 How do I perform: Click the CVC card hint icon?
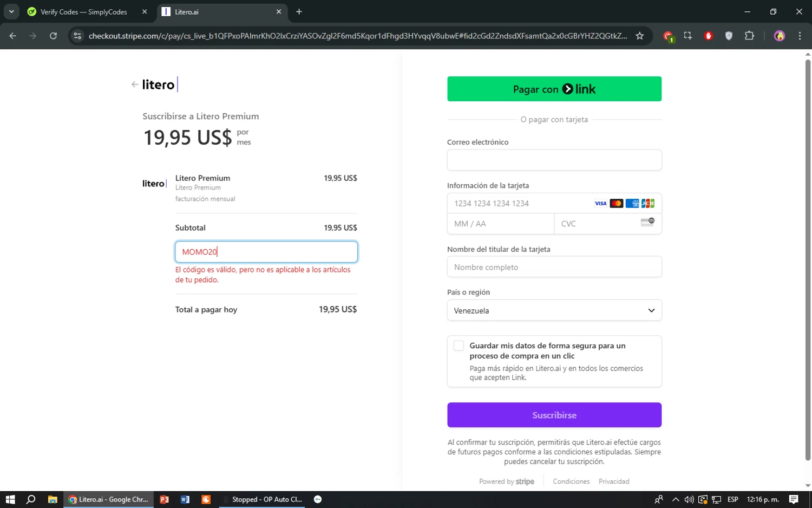click(647, 222)
